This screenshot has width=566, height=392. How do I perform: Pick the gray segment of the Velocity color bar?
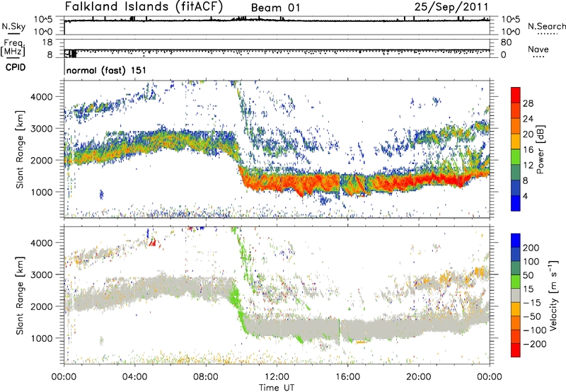tap(516, 295)
